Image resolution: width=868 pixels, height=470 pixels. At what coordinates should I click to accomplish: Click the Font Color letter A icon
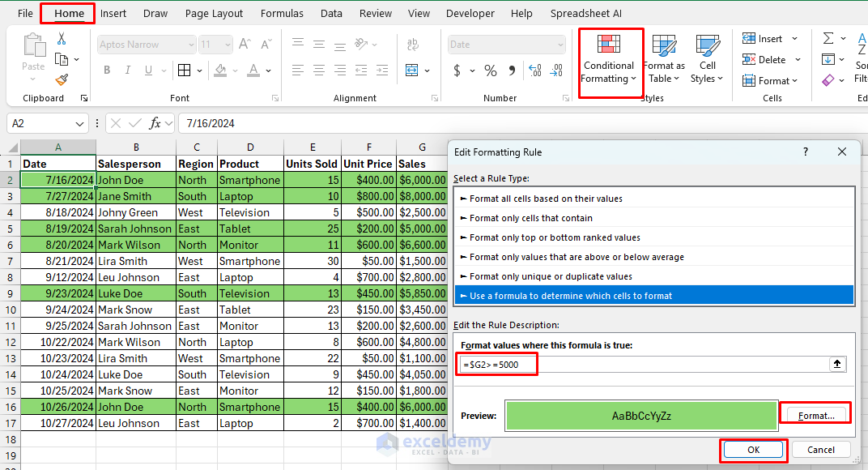pyautogui.click(x=253, y=70)
